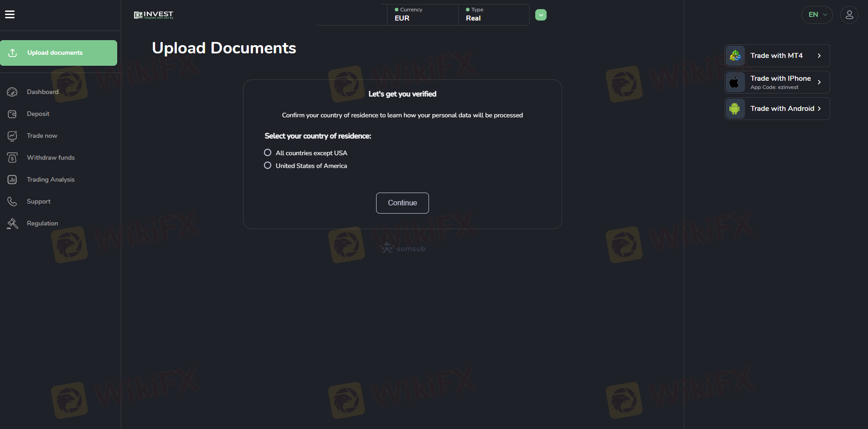Open the hamburger menu icon
The height and width of the screenshot is (429, 868).
[x=10, y=15]
